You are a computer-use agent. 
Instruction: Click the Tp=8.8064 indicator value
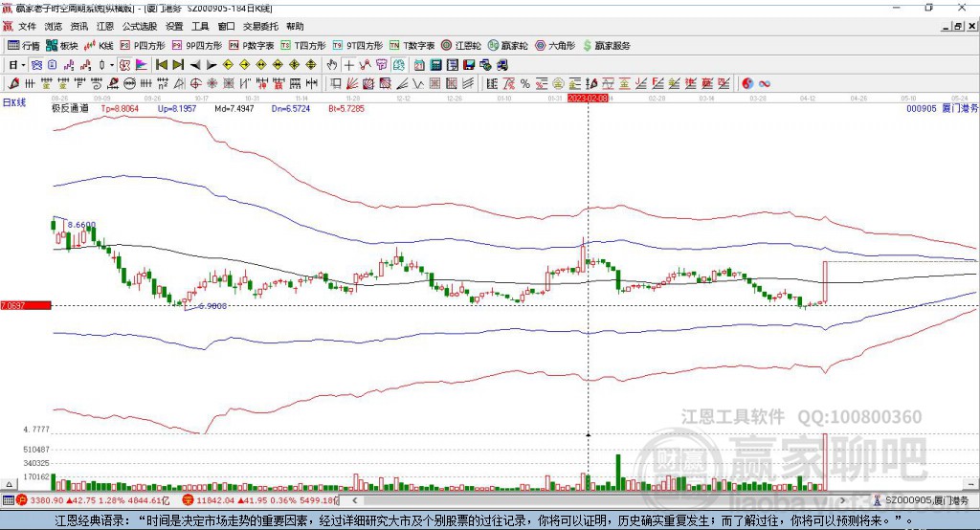(120, 108)
